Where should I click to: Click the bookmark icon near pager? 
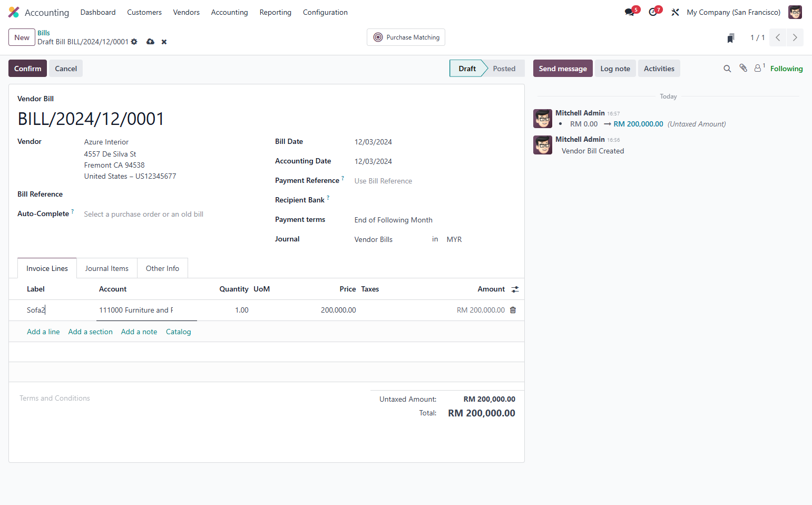[x=731, y=38]
